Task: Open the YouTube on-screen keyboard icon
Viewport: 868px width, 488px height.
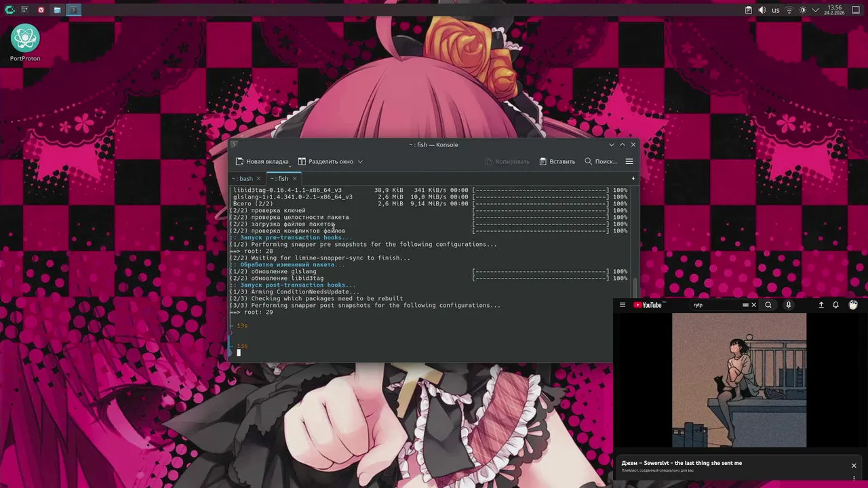Action: [x=745, y=305]
